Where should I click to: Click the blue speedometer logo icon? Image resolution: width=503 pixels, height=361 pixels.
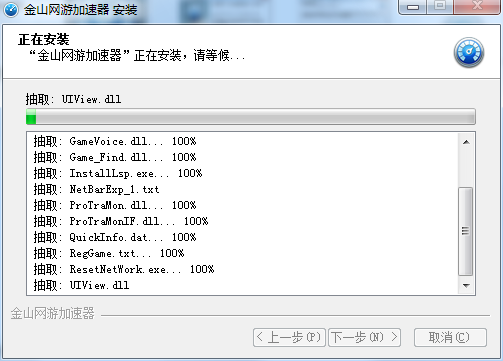tap(469, 52)
